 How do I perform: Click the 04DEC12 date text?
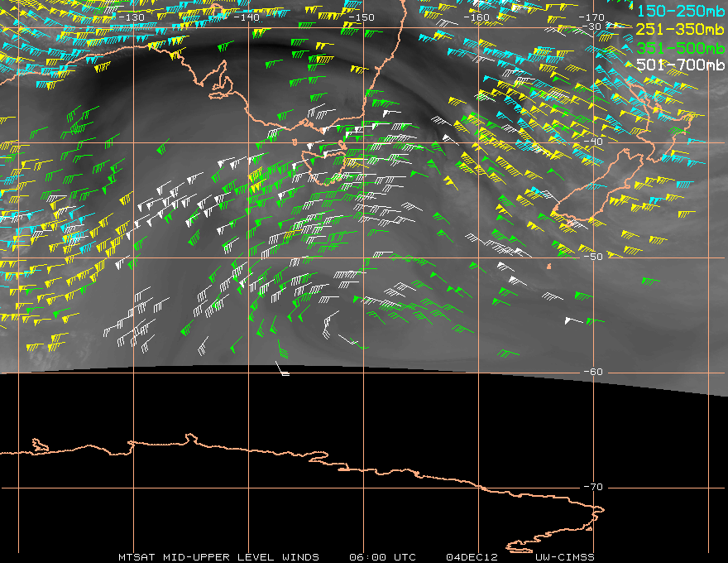coord(472,557)
